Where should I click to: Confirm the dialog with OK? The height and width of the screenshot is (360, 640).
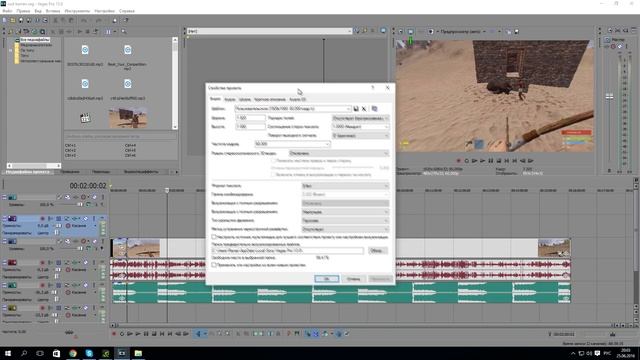point(327,279)
